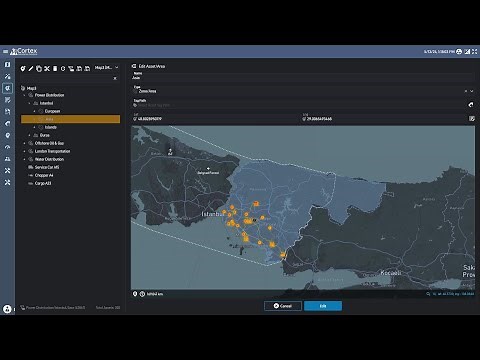Click the radius circle icon below map
The height and width of the screenshot is (360, 480).
[142, 294]
